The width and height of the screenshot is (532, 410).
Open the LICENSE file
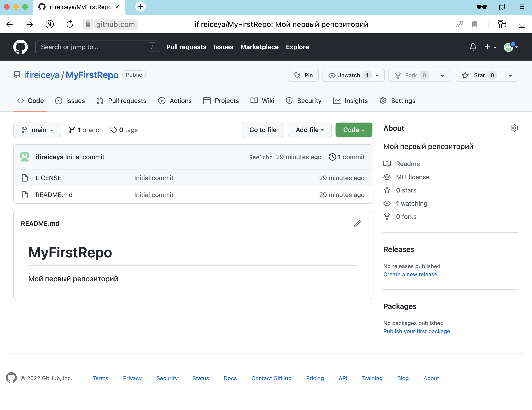click(48, 178)
